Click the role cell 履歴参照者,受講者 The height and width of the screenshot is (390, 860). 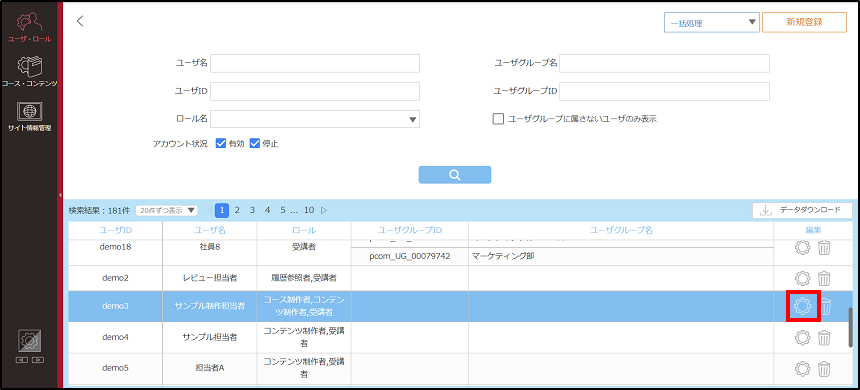(304, 278)
